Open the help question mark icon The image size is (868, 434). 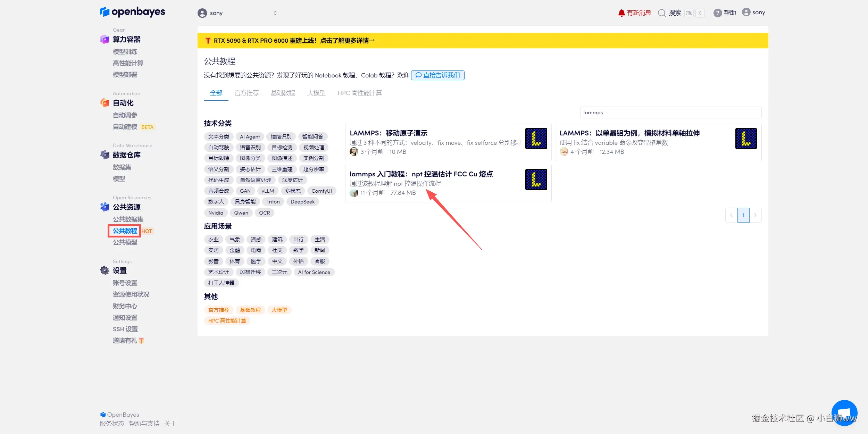[717, 13]
